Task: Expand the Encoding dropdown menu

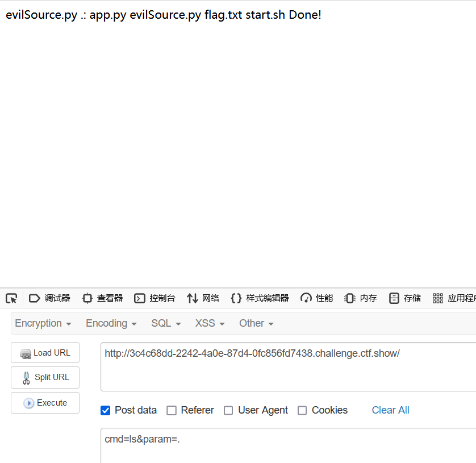Action: [x=111, y=323]
